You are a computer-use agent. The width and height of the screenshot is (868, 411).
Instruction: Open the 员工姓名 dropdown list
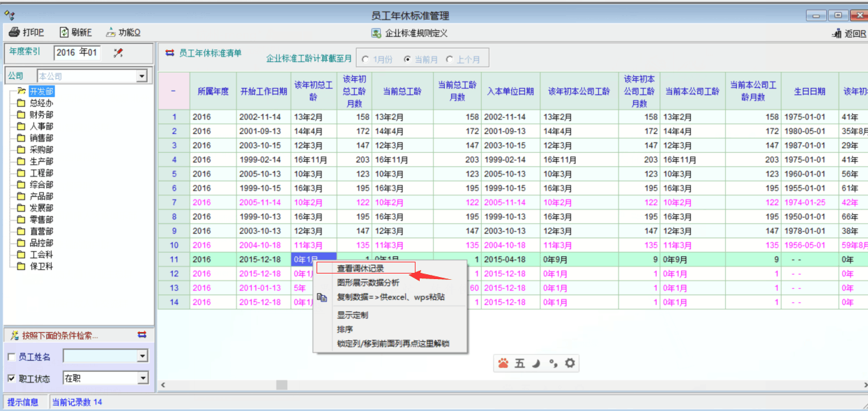142,357
